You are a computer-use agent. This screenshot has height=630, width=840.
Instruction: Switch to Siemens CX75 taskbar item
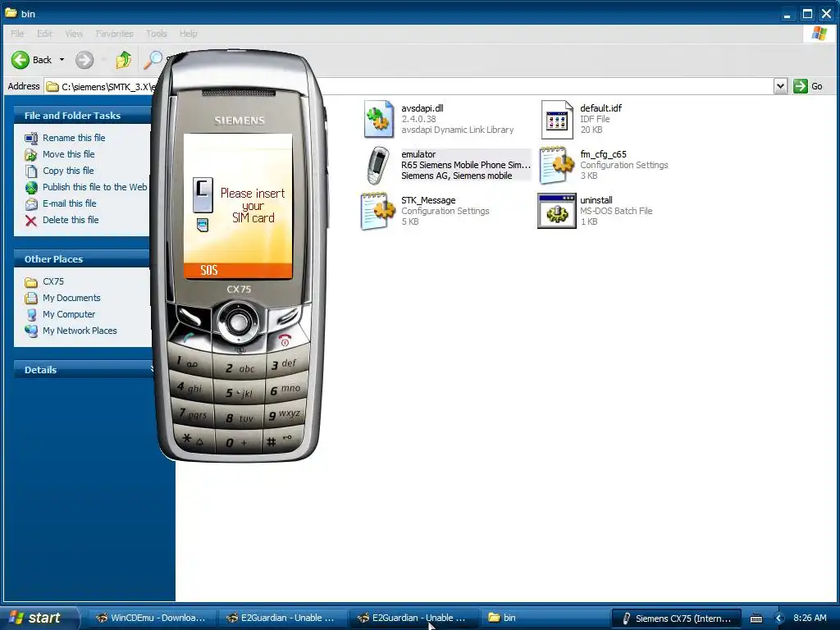tap(676, 619)
